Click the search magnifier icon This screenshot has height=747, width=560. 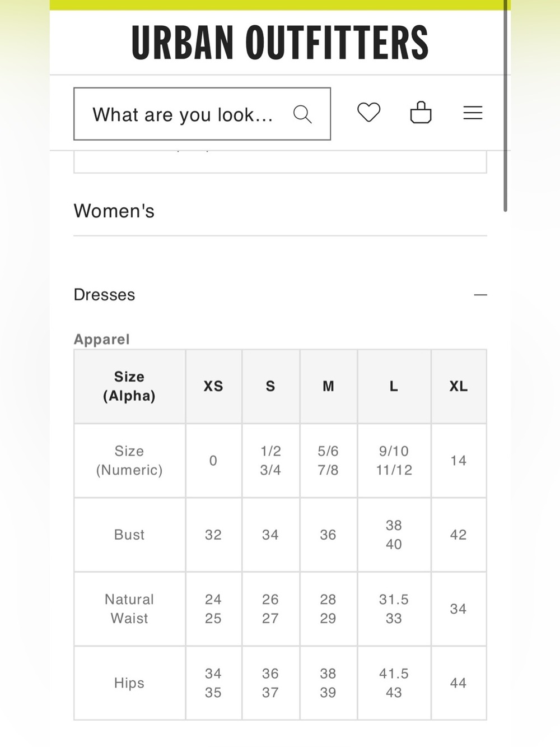click(302, 114)
